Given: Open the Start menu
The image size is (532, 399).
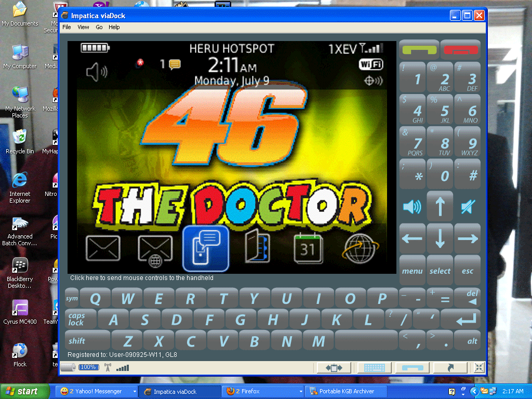Looking at the screenshot, I should click(x=24, y=392).
